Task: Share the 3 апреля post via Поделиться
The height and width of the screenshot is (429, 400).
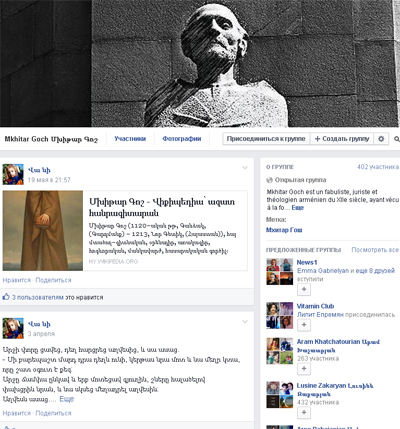Action: click(x=53, y=413)
